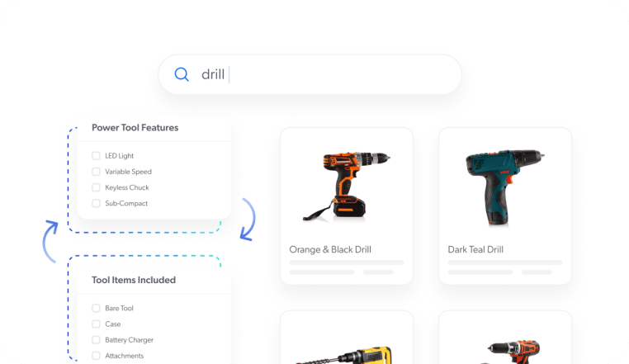The image size is (629, 364).
Task: Select the Sub-Compact checkbox
Action: tap(96, 203)
